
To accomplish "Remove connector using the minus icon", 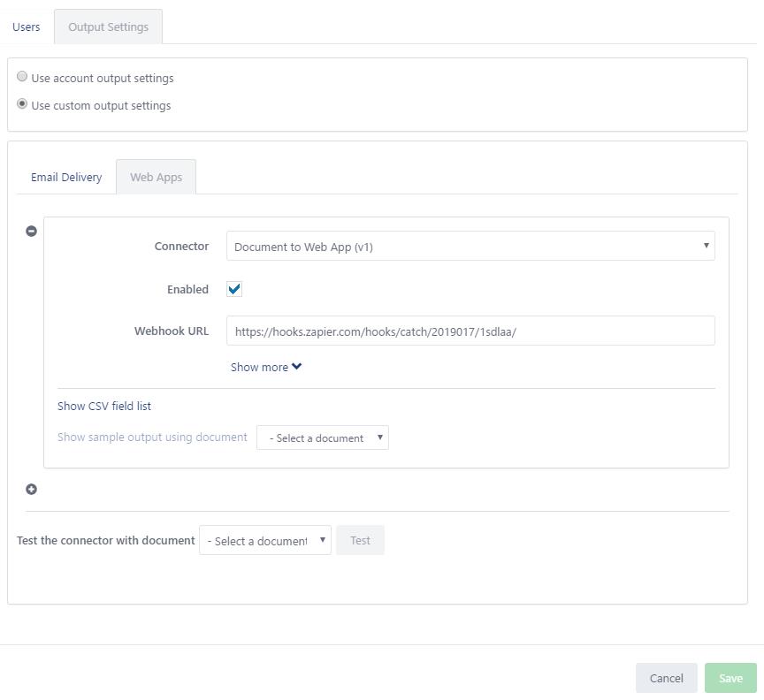I will tap(31, 231).
